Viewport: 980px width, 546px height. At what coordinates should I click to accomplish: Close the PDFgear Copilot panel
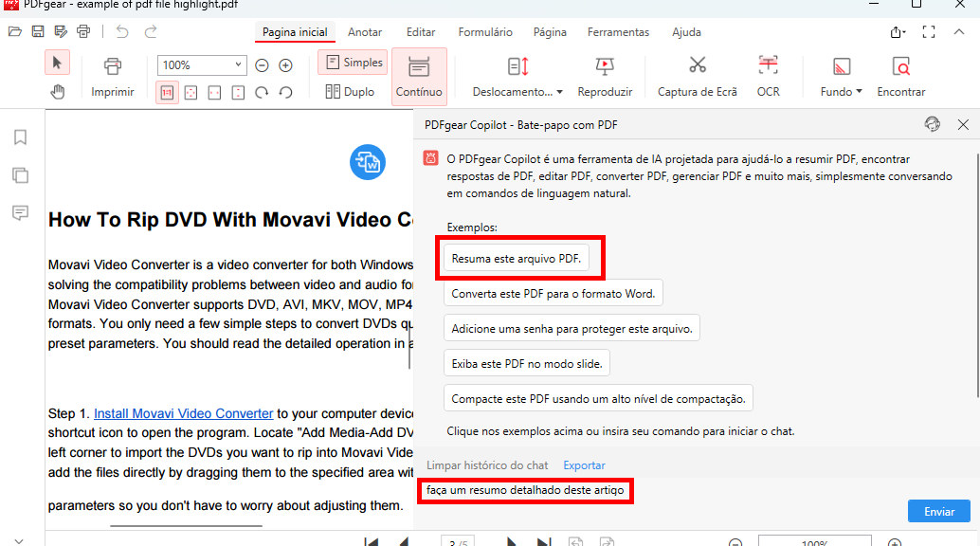[x=963, y=124]
